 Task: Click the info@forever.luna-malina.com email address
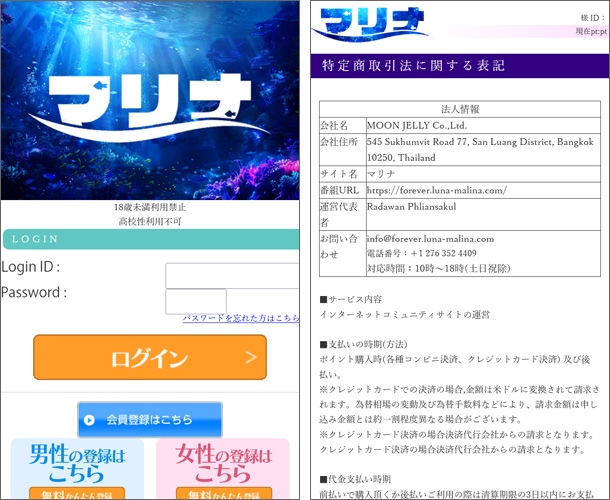(430, 239)
